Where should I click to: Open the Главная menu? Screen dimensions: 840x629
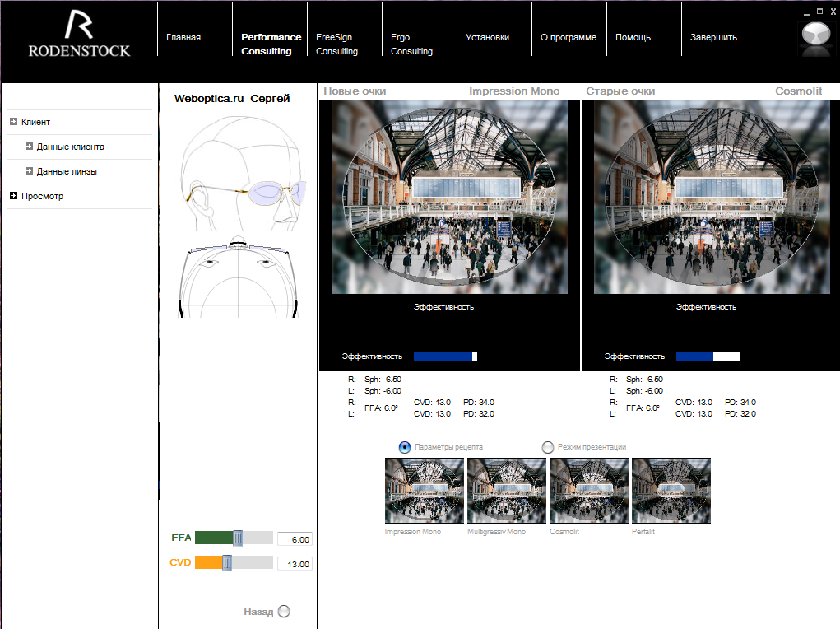pyautogui.click(x=183, y=37)
